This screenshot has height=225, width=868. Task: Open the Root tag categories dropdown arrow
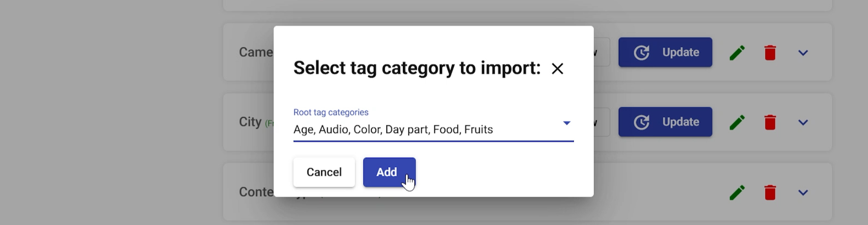click(566, 123)
